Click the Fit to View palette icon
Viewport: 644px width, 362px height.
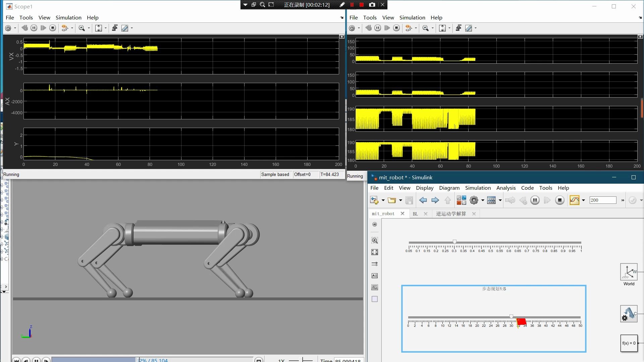point(375,252)
